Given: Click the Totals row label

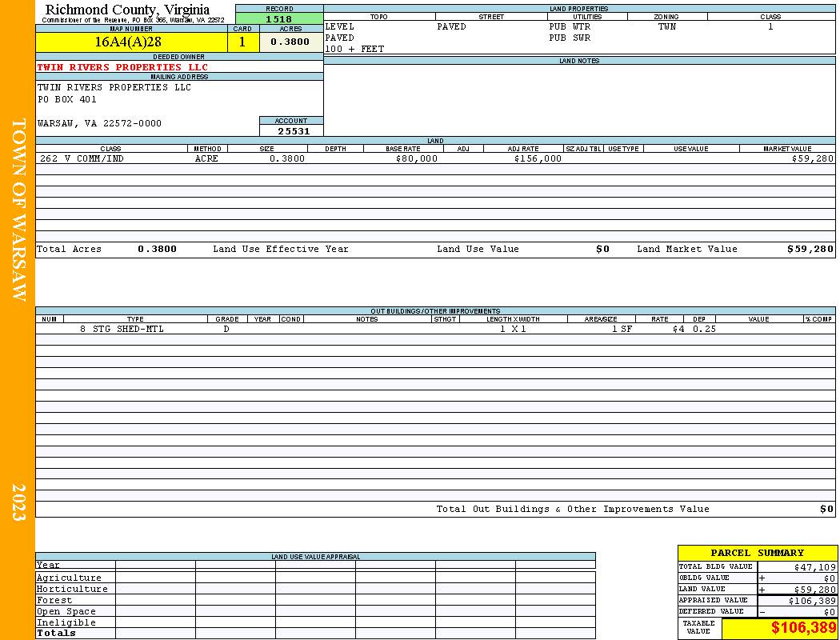Looking at the screenshot, I should [x=56, y=633].
